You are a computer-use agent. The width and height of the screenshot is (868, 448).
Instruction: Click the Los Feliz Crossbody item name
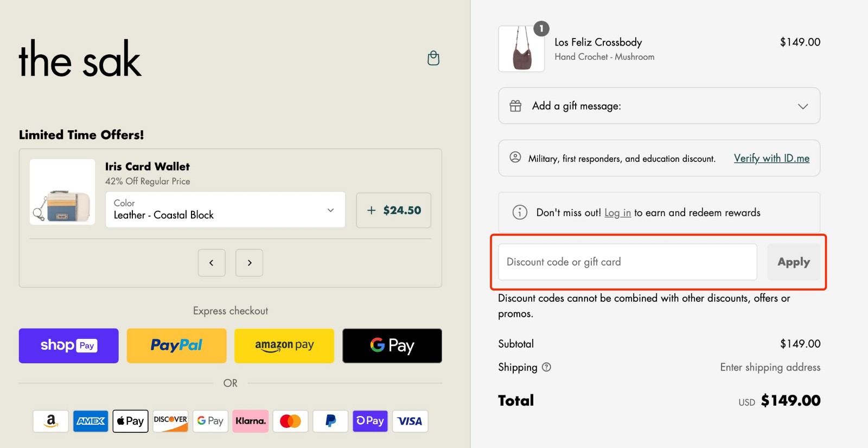click(x=598, y=42)
